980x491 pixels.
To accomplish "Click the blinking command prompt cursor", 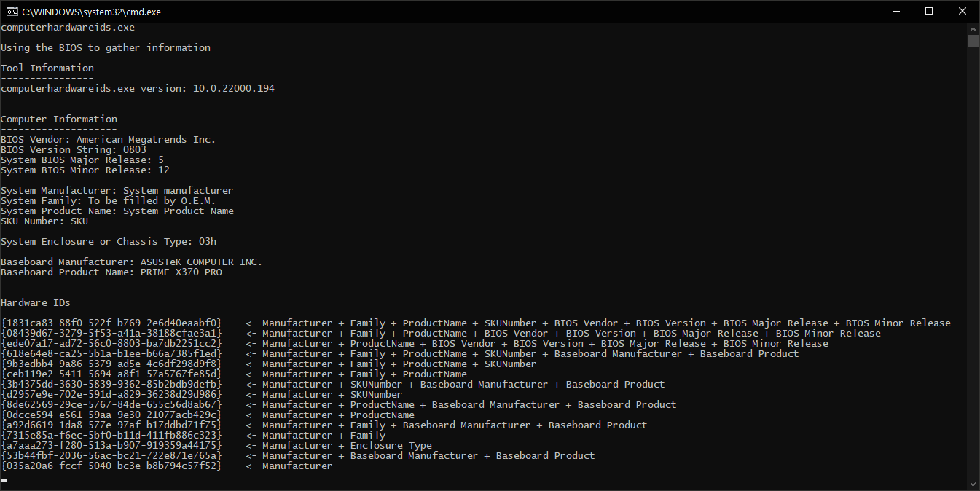I will 4,479.
